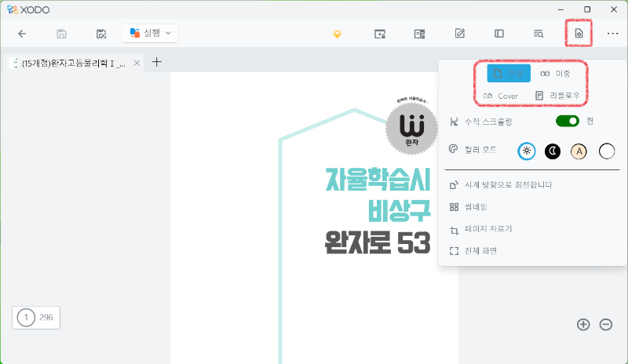
Task: Choose the light sun color mode
Action: [526, 151]
